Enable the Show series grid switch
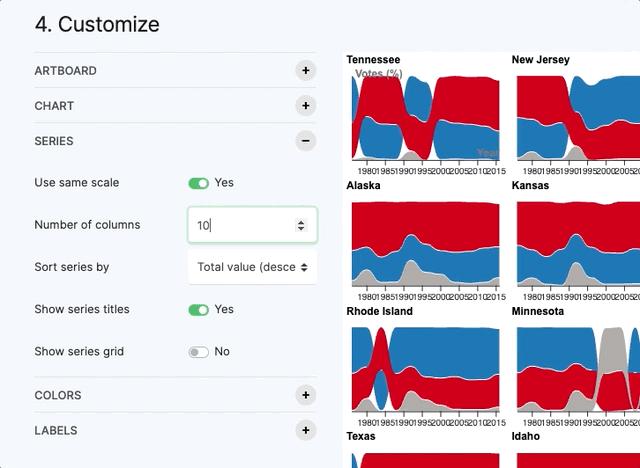The image size is (640, 468). click(x=198, y=352)
